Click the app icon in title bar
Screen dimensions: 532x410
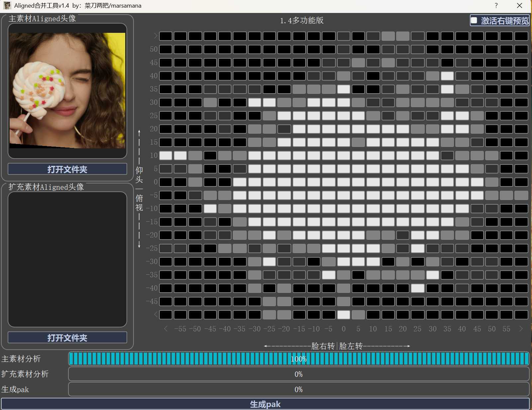tap(7, 5)
